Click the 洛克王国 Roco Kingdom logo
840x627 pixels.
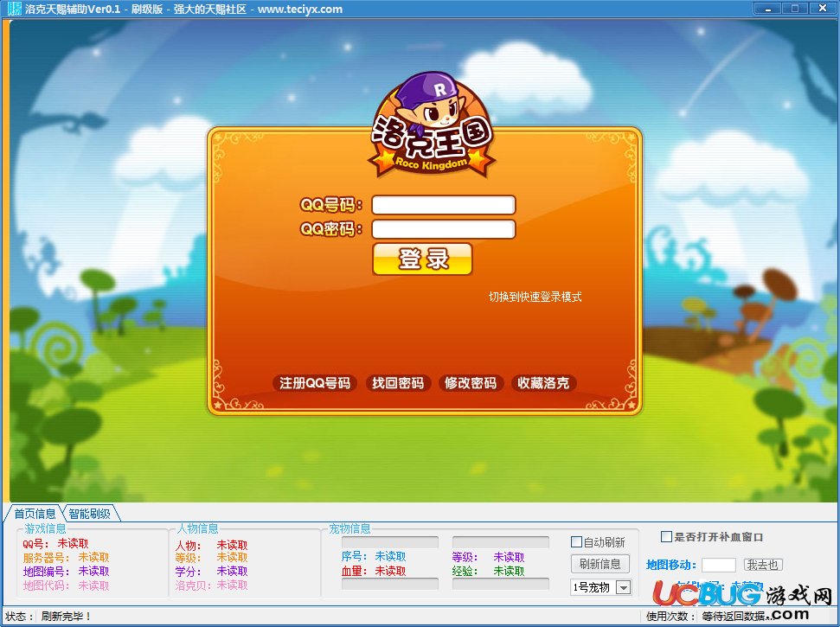(x=432, y=125)
